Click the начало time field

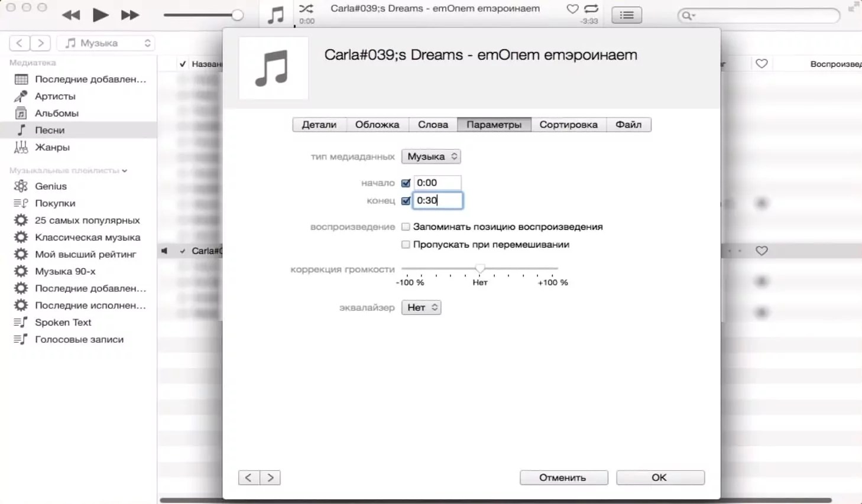[x=438, y=183]
